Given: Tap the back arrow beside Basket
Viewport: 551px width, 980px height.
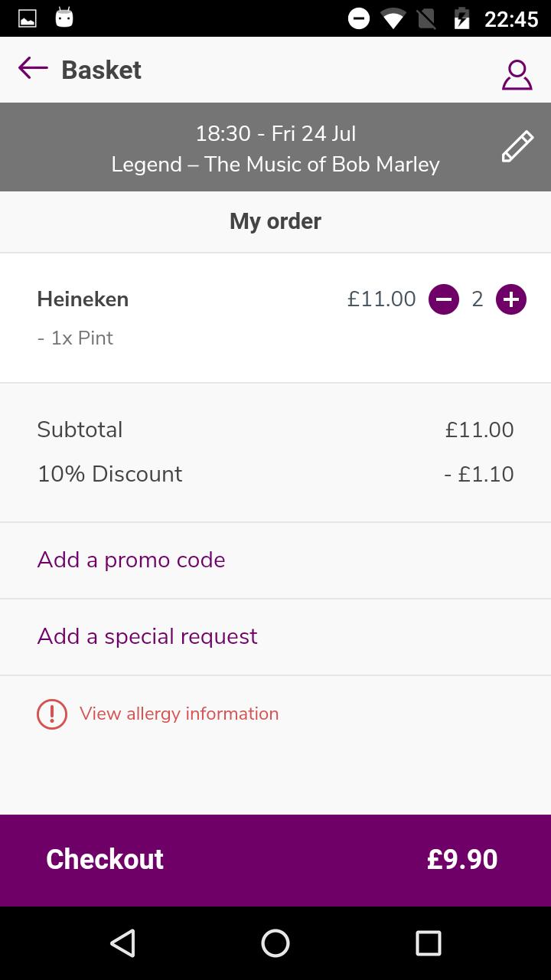Looking at the screenshot, I should (x=33, y=68).
